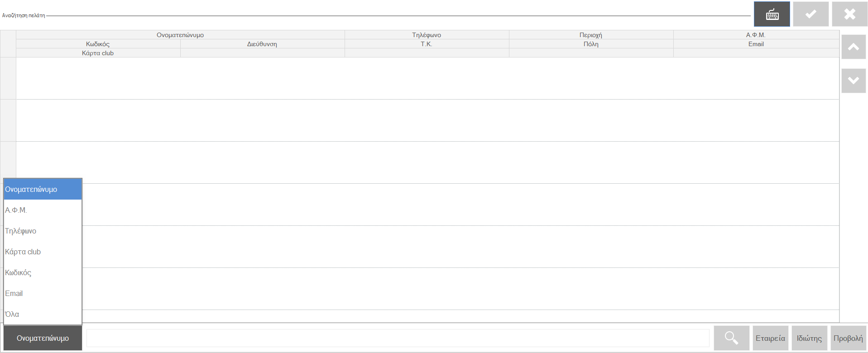Viewport: 868px width, 353px height.
Task: Confirm selection with the checkmark icon
Action: (811, 14)
